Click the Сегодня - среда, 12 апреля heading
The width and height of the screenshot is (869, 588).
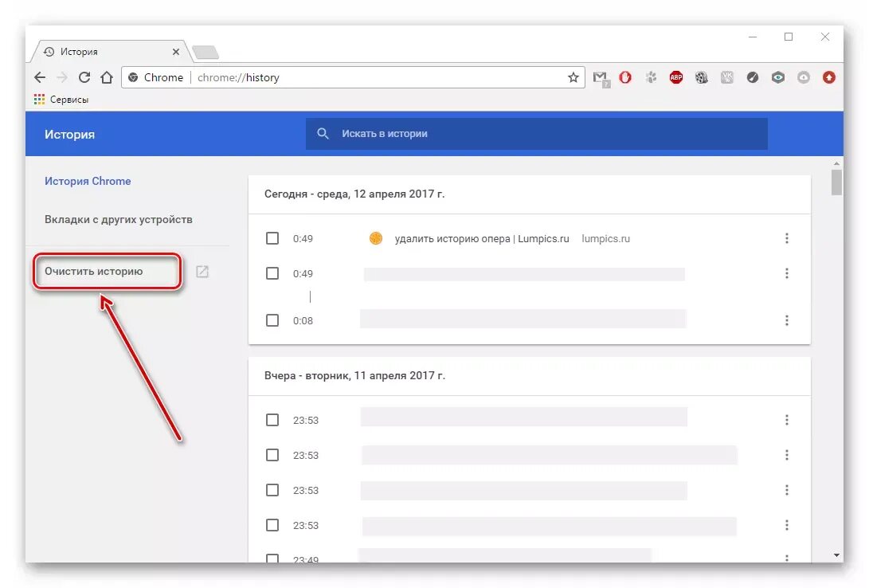pos(354,194)
